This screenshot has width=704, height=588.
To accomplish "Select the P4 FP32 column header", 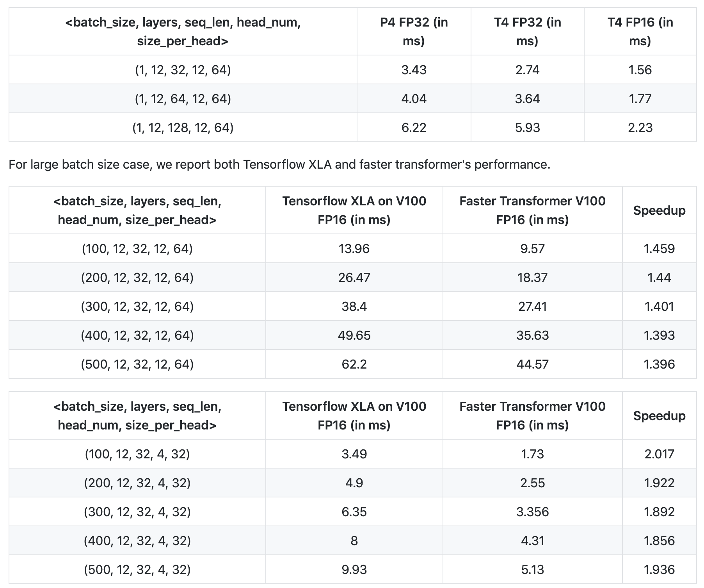I will pyautogui.click(x=414, y=32).
